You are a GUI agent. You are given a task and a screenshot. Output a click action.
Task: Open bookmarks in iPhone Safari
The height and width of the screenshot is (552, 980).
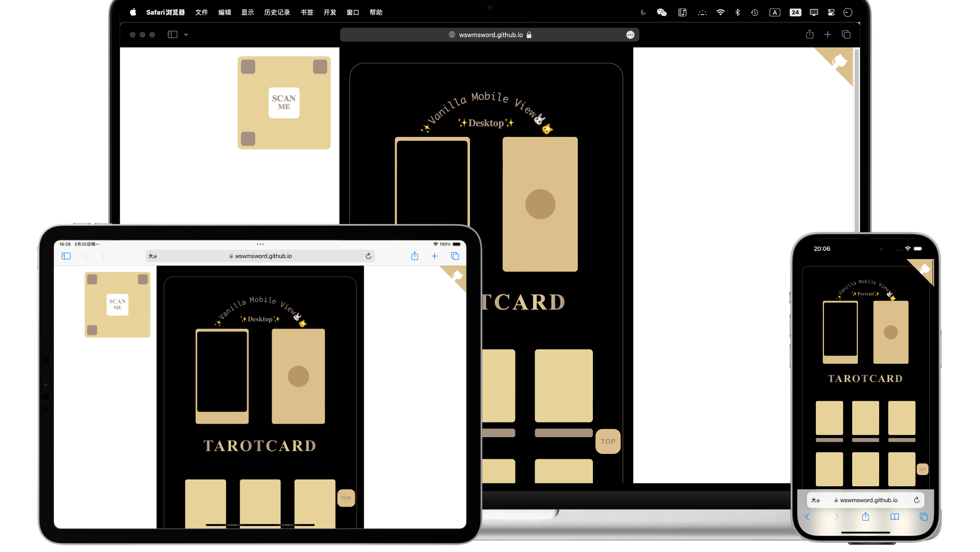point(895,517)
